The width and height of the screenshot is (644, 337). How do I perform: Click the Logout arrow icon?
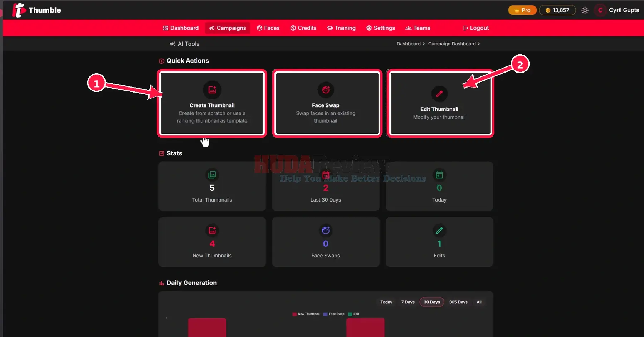465,28
